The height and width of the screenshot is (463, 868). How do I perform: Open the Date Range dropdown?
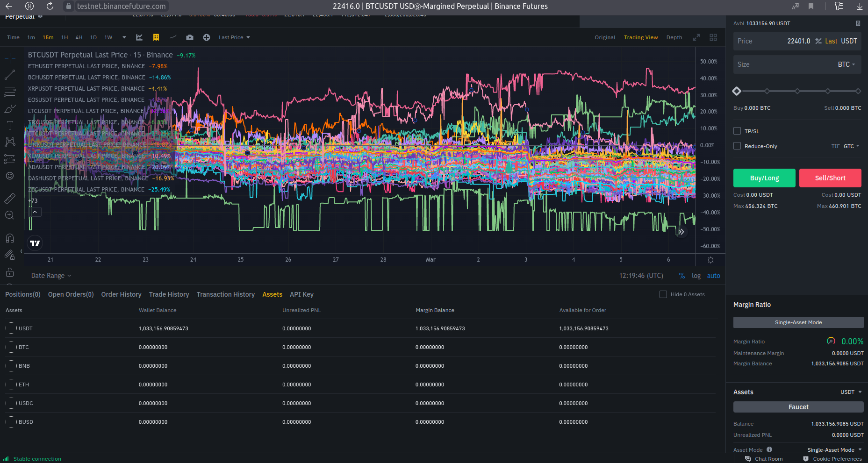(51, 276)
